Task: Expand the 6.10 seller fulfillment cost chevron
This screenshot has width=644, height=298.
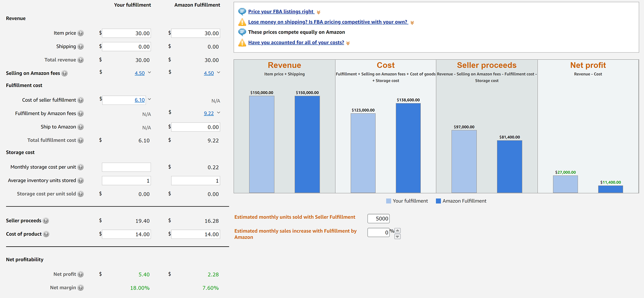Action: click(x=150, y=99)
